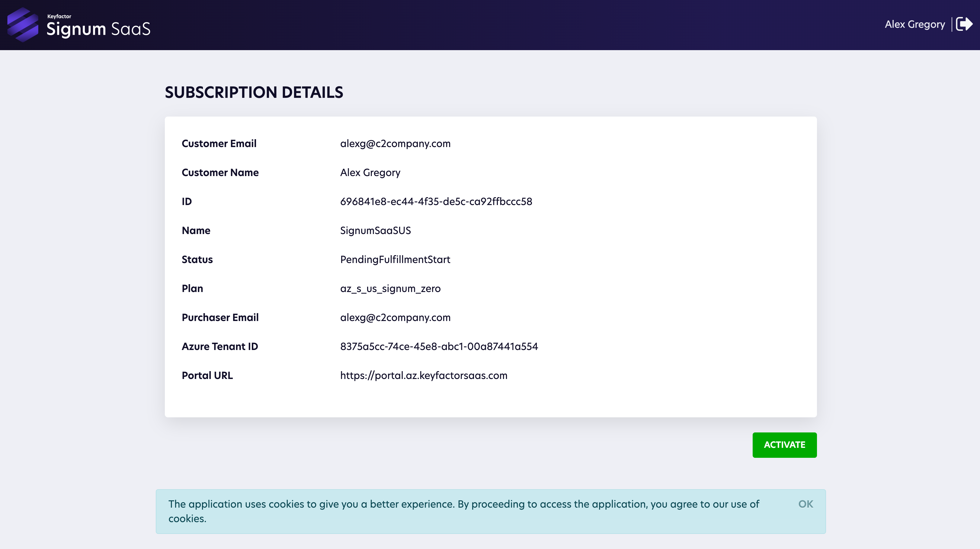Click the Azure Tenant ID label
Screen dimensions: 980x549
[x=219, y=346]
